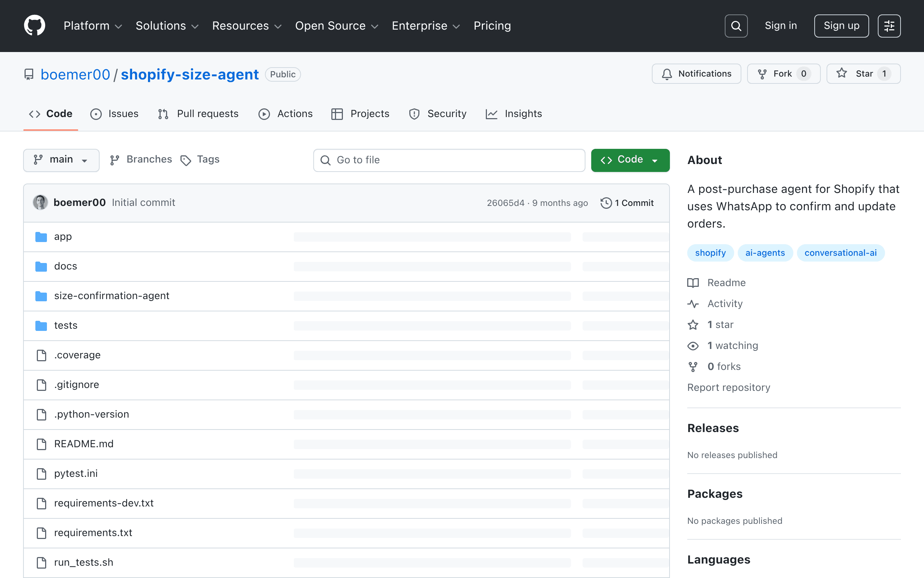
Task: Switch to the Projects tab
Action: point(360,114)
